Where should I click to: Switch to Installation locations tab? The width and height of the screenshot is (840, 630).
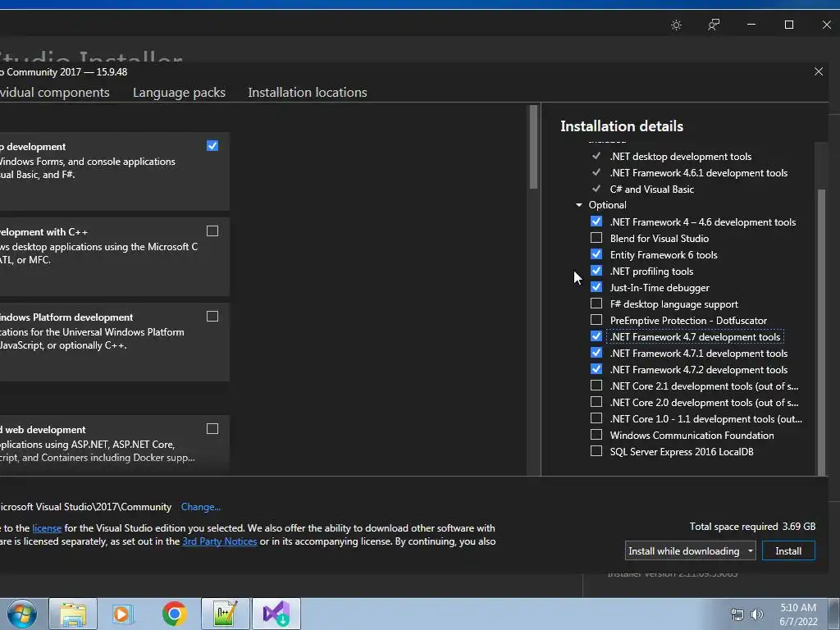point(308,92)
